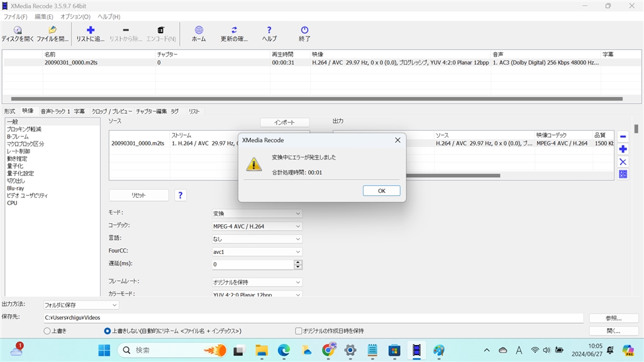Click file list horizontal scrollbar
Image resolution: width=644 pixels, height=362 pixels.
pyautogui.click(x=317, y=99)
